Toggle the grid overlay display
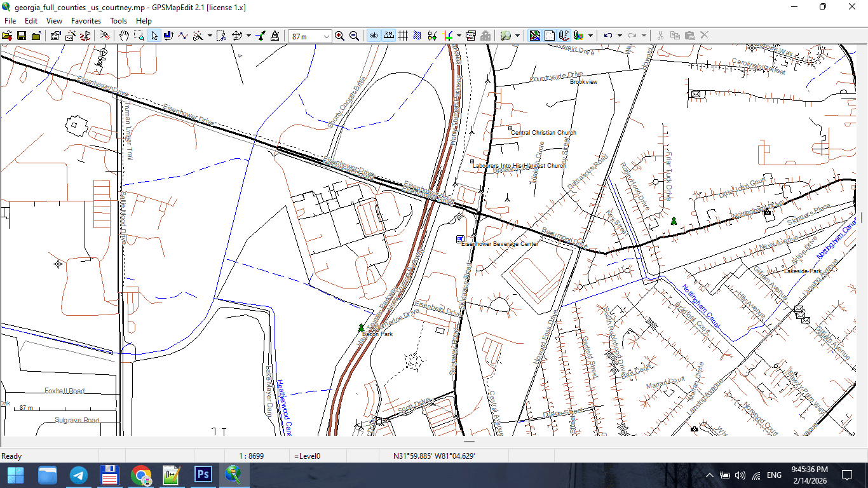The width and height of the screenshot is (868, 488). click(x=403, y=36)
